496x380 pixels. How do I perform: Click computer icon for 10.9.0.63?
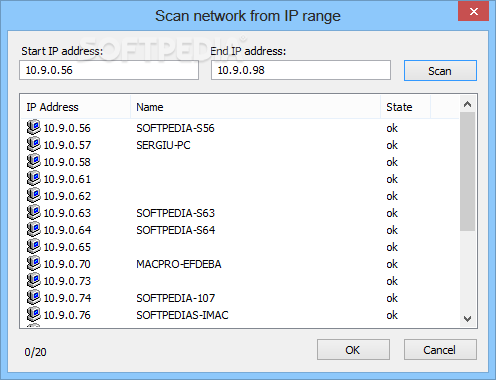(34, 212)
